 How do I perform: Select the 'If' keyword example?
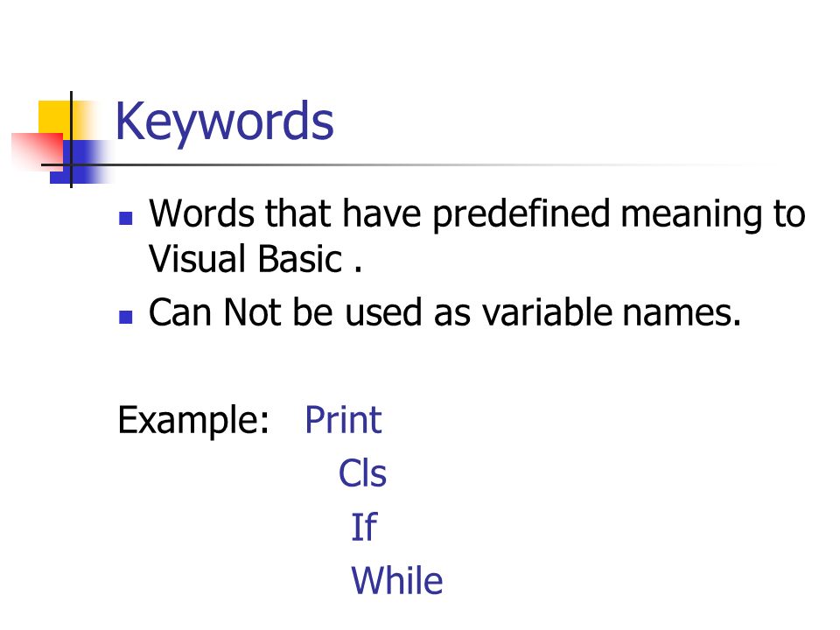tap(364, 527)
